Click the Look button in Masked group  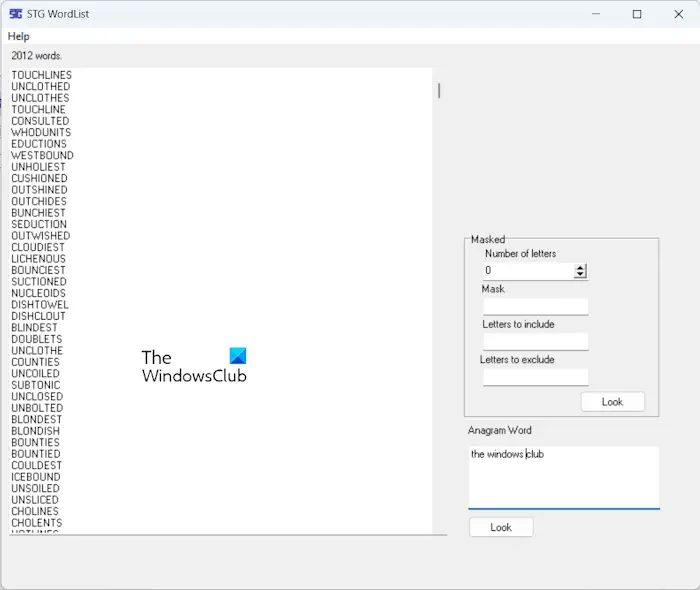tap(612, 402)
